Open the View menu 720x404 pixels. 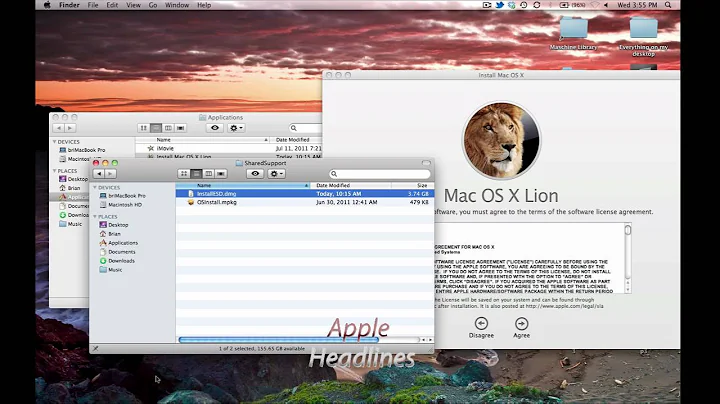coord(133,5)
